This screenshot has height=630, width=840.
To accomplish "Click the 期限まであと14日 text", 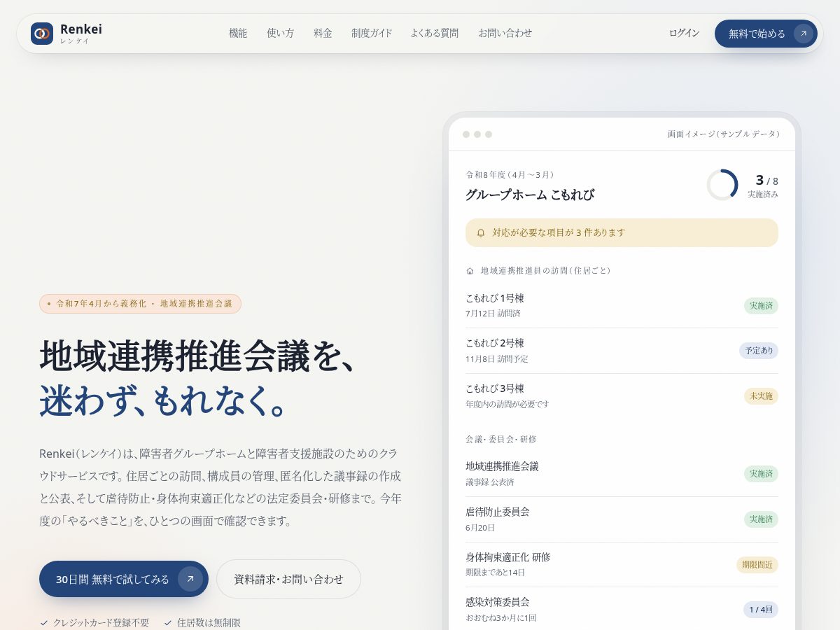I will pos(496,573).
